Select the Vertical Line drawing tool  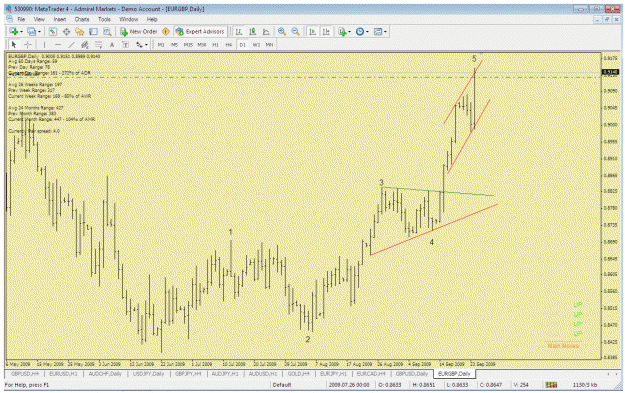coord(44,44)
